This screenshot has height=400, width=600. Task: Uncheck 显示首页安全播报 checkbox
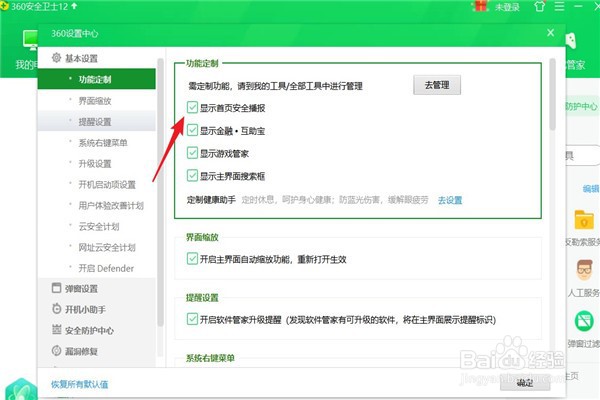pos(192,108)
